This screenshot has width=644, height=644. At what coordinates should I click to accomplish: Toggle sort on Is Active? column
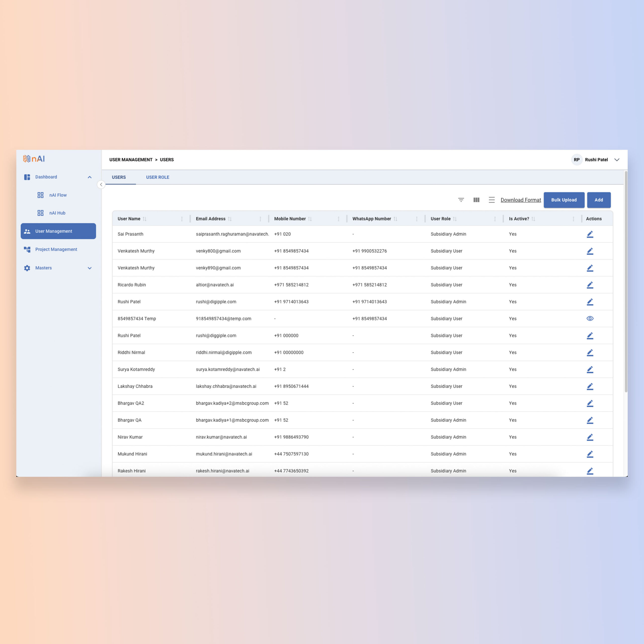tap(533, 219)
